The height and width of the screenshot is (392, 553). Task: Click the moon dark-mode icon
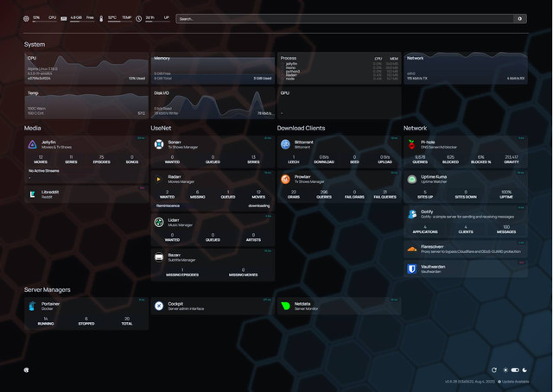[524, 370]
